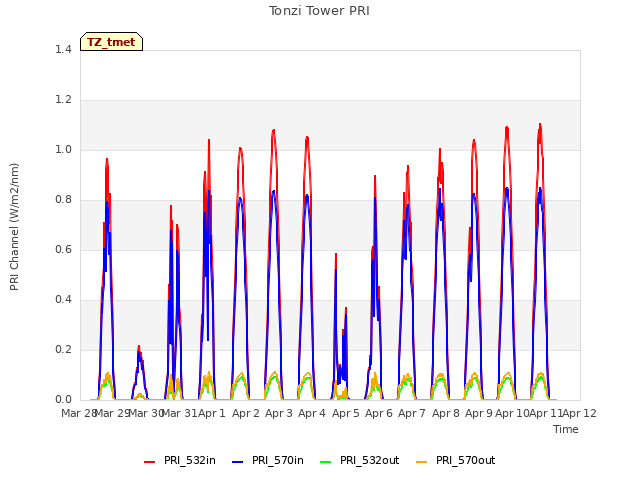640x480 pixels.
Task: Click the y-axis title PRI Channel (W/m2/nm)
Action: click(x=14, y=227)
